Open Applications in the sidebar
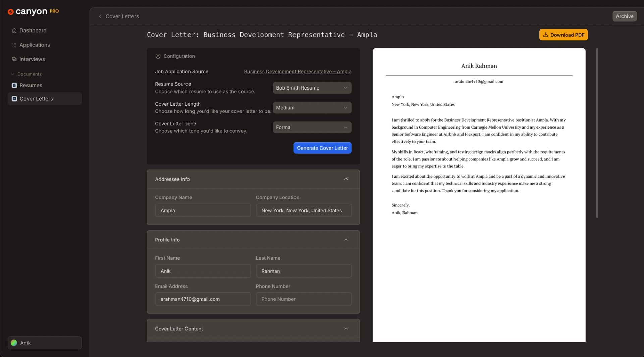 coord(45,45)
